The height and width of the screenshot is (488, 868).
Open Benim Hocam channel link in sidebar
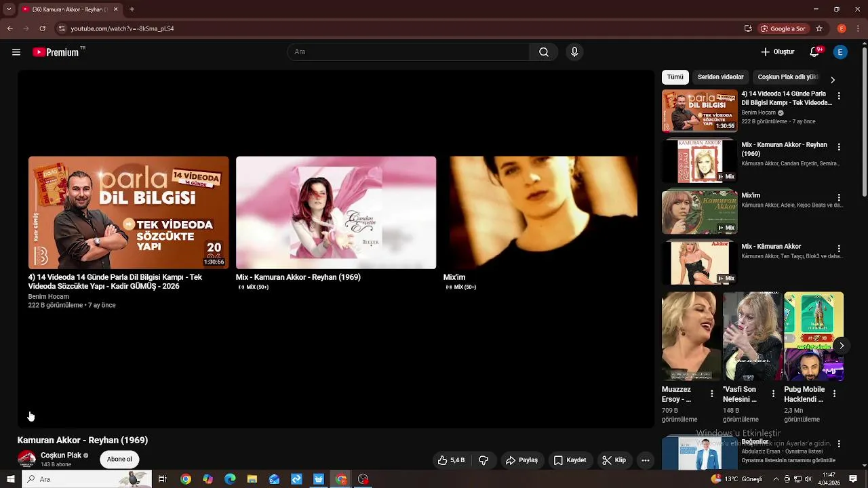pos(758,113)
